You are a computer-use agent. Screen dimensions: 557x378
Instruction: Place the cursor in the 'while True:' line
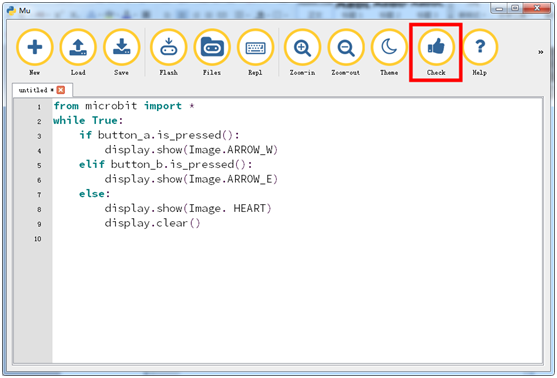pyautogui.click(x=88, y=120)
